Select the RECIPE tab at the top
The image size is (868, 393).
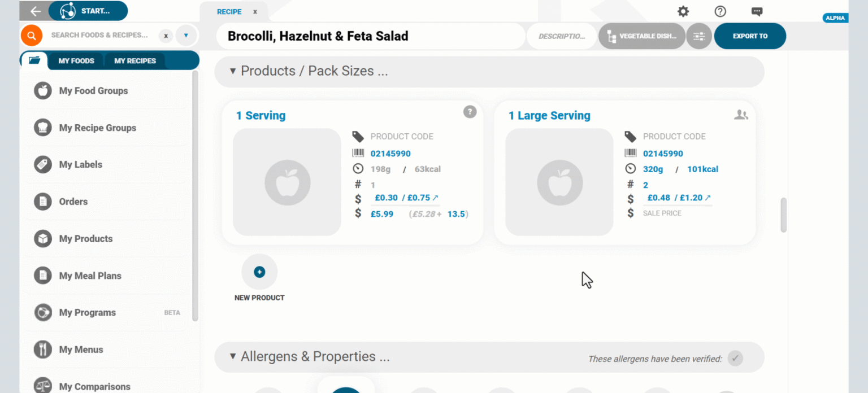tap(229, 11)
